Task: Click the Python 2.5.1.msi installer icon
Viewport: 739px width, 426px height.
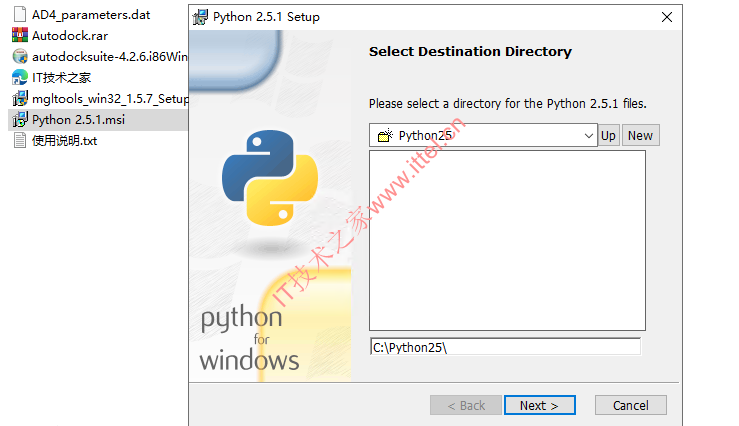Action: (x=20, y=120)
